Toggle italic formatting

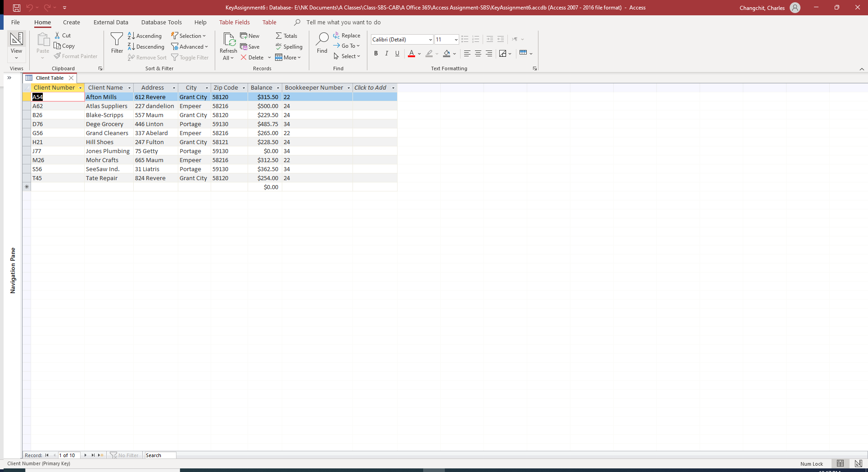(386, 54)
